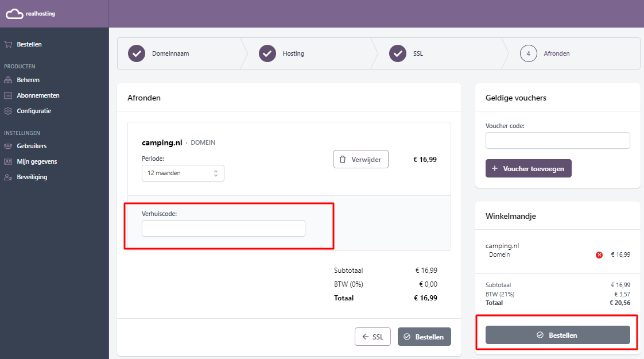Go back to the Hosting step
The width and height of the screenshot is (644, 359).
(293, 53)
